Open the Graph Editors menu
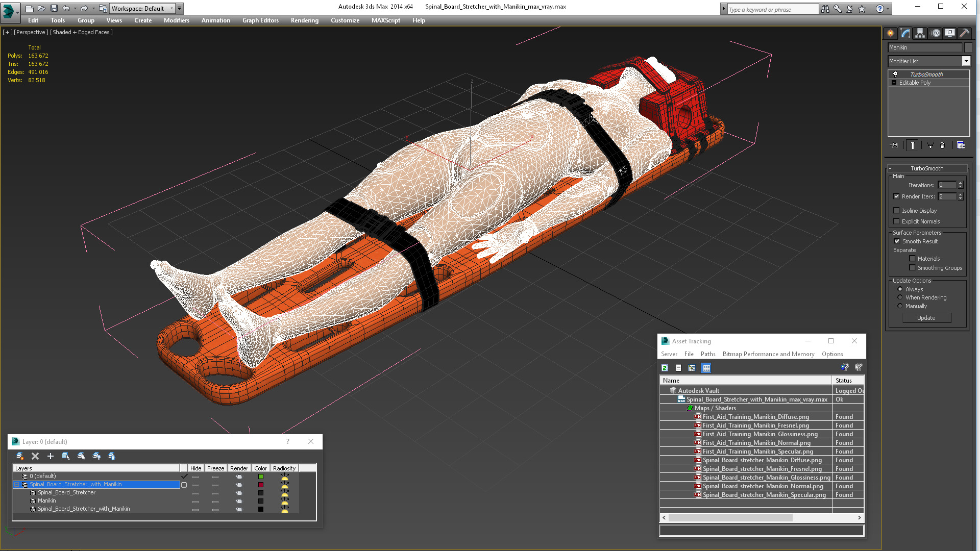This screenshot has width=980, height=551. [260, 20]
